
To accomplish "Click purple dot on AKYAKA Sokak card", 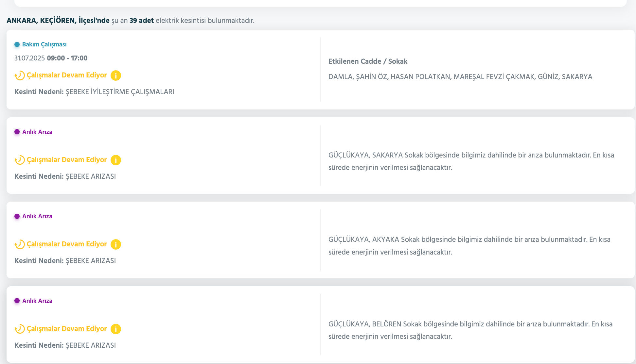I will point(17,216).
